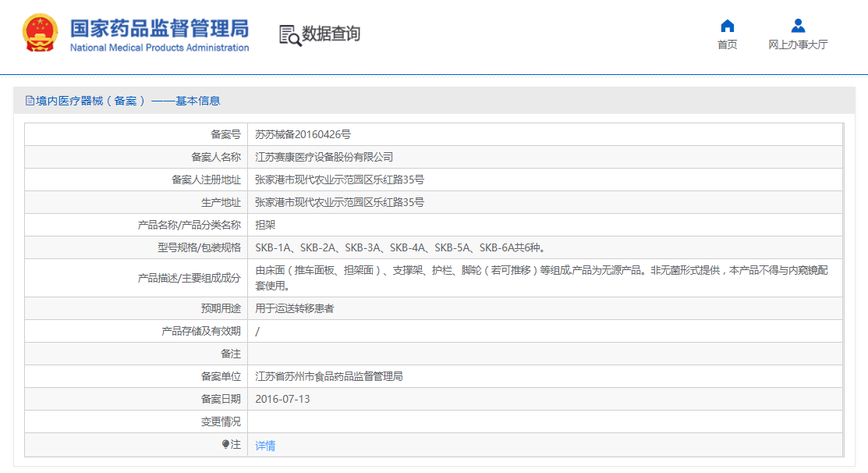Select the value 用于运送转移患者
Viewport: 868px width, 473px height.
(x=295, y=308)
